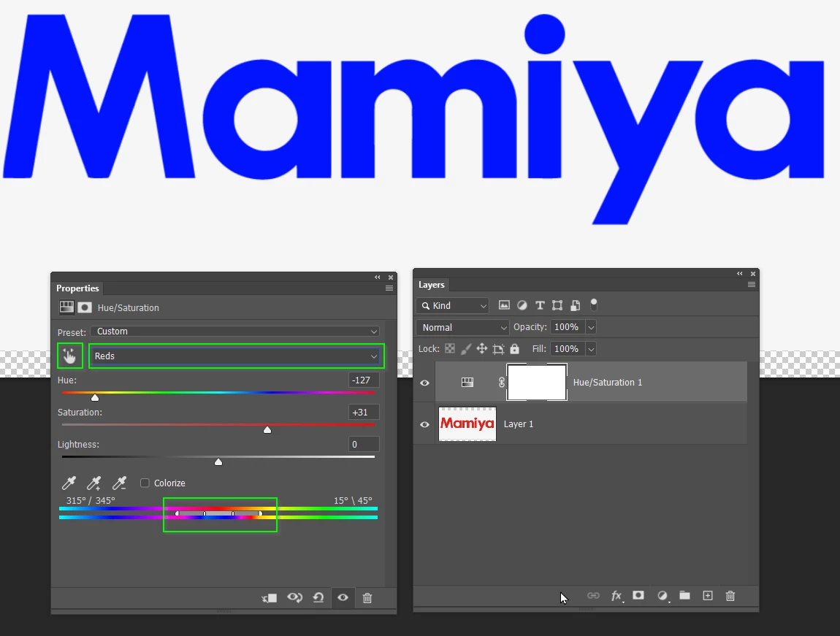Click the color range bar between the inner markers

pyautogui.click(x=218, y=513)
